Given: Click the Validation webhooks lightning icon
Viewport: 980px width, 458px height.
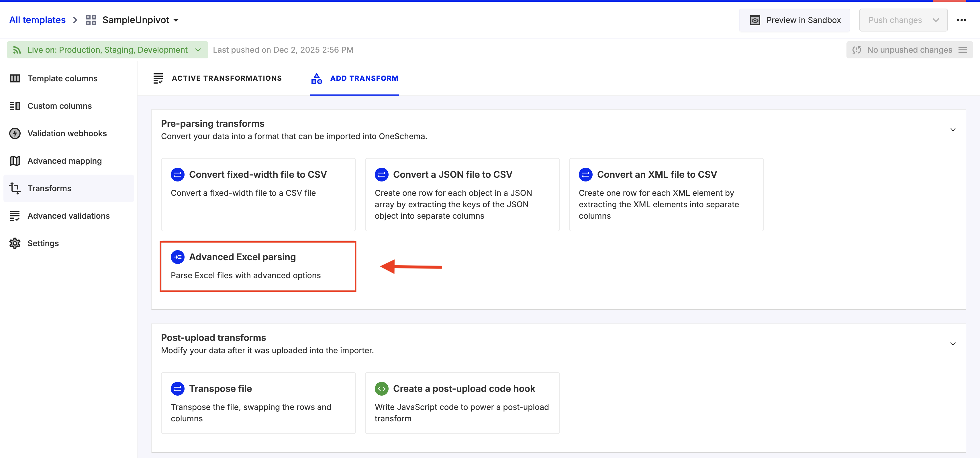Looking at the screenshot, I should click(x=15, y=133).
